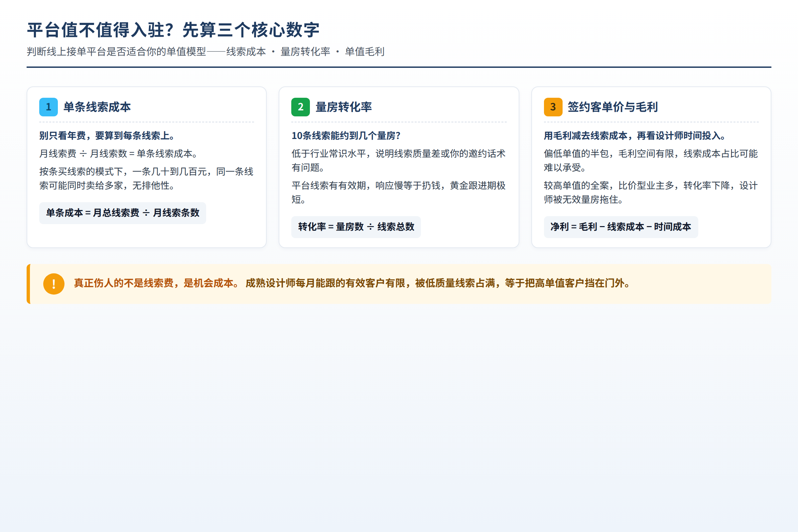Click bold question 10条线索能约到几个量房?
798x532 pixels.
pyautogui.click(x=346, y=136)
